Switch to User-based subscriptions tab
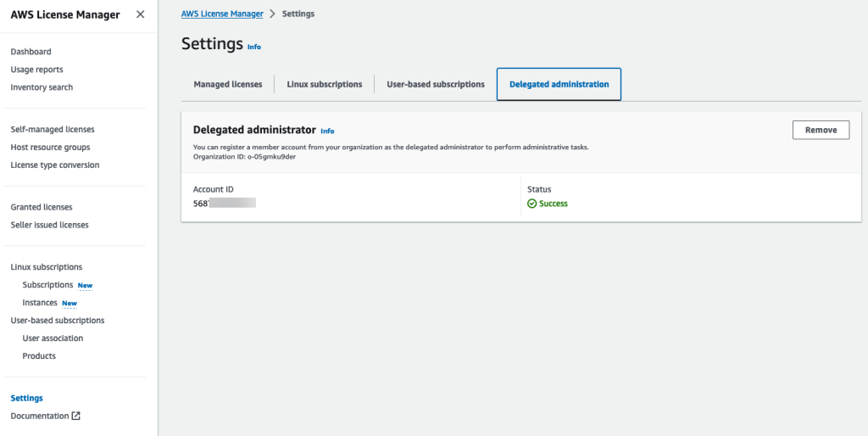Viewport: 868px width, 436px height. [x=436, y=84]
